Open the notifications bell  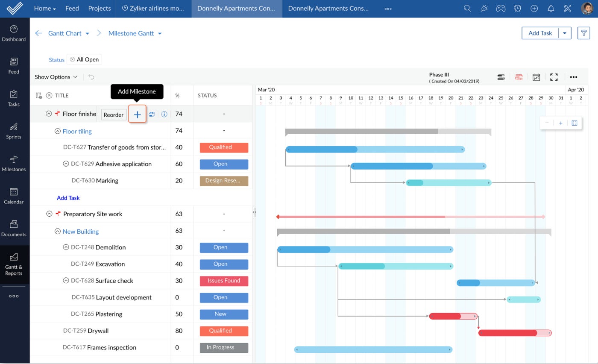(x=551, y=9)
